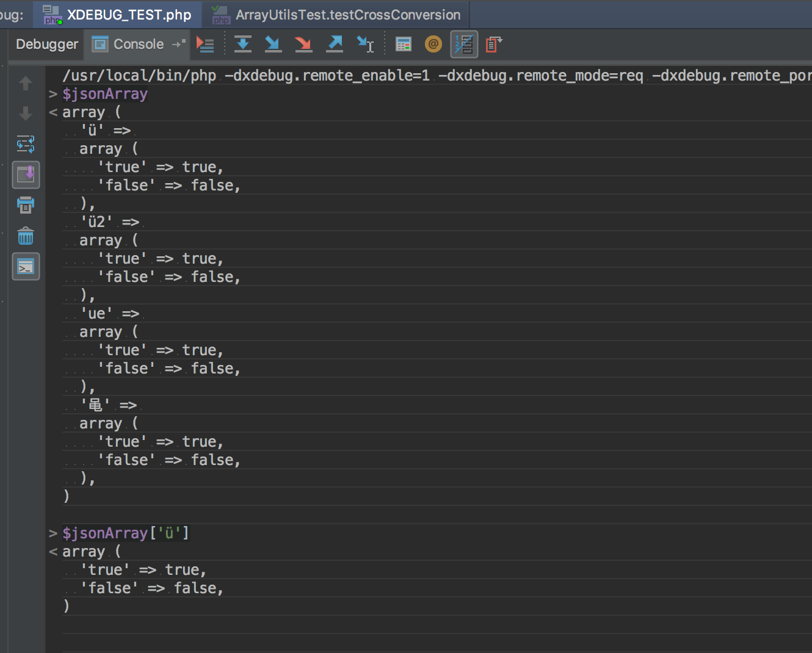Image resolution: width=812 pixels, height=653 pixels.
Task: Open the Evaluate Expression calculator
Action: [x=404, y=45]
